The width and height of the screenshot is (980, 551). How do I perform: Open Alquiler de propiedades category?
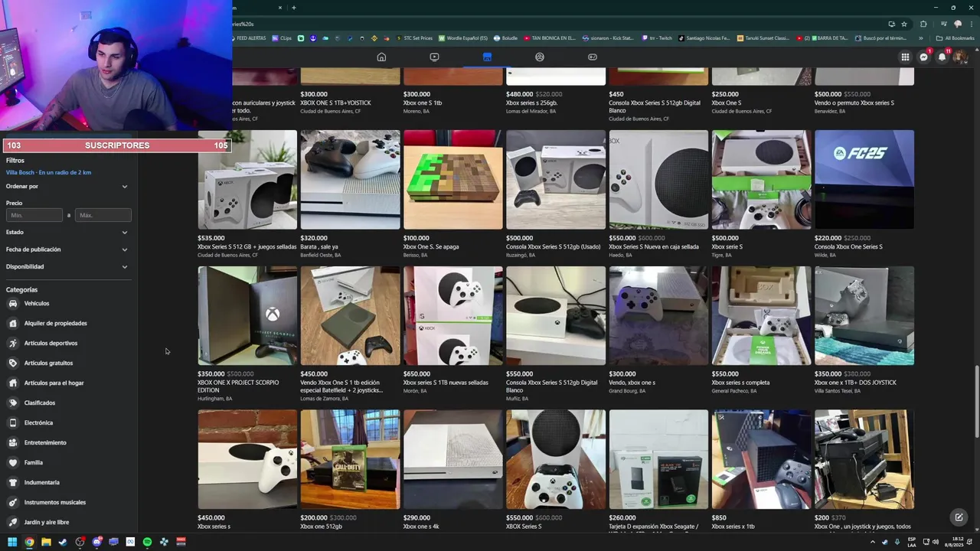click(x=55, y=324)
